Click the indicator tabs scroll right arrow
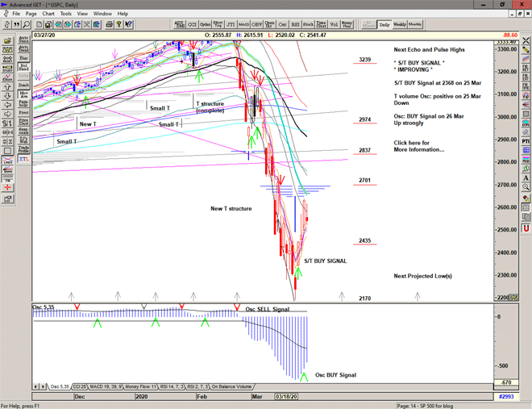 (x=43, y=386)
